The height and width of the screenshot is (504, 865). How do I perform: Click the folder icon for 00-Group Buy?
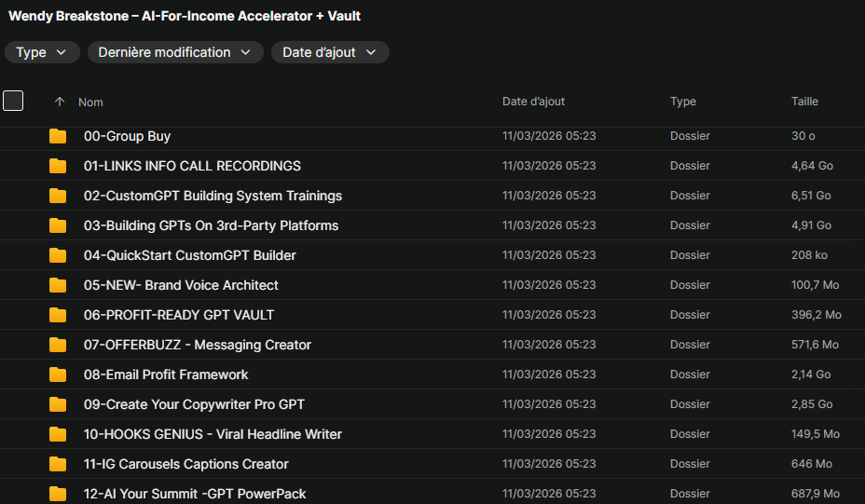click(x=58, y=136)
